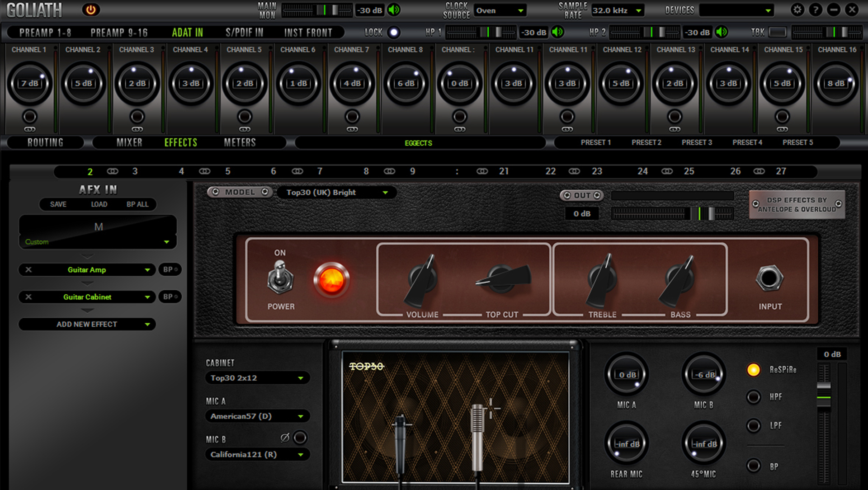Open the Top30 (UK) Bright model dropdown

(x=336, y=192)
